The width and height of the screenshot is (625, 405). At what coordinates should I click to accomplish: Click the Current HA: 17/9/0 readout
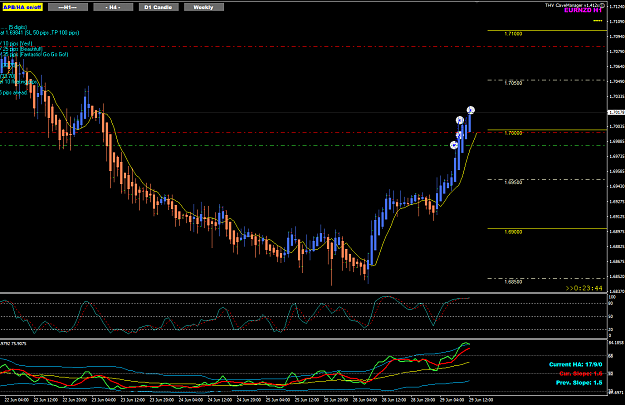[575, 364]
